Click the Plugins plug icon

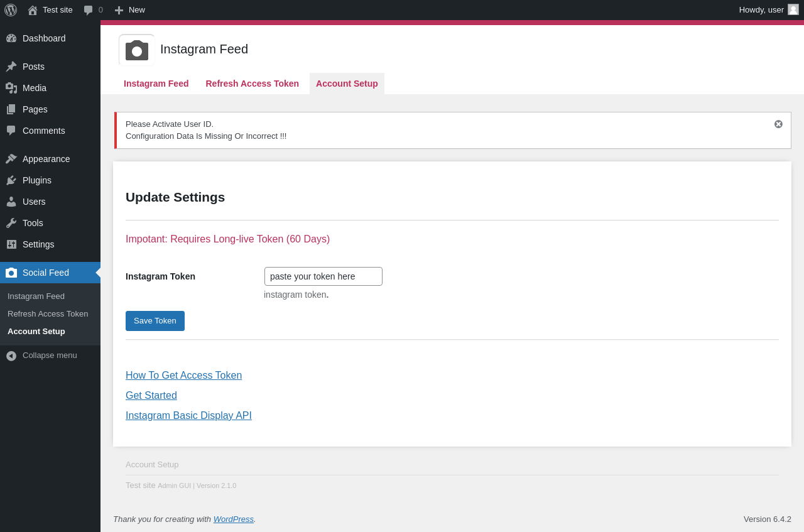click(11, 180)
